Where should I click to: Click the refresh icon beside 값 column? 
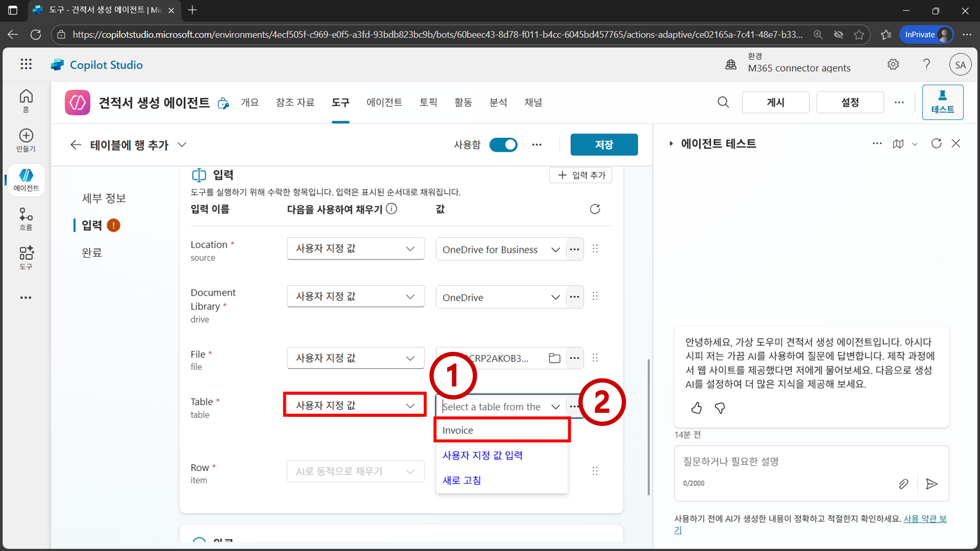tap(595, 209)
